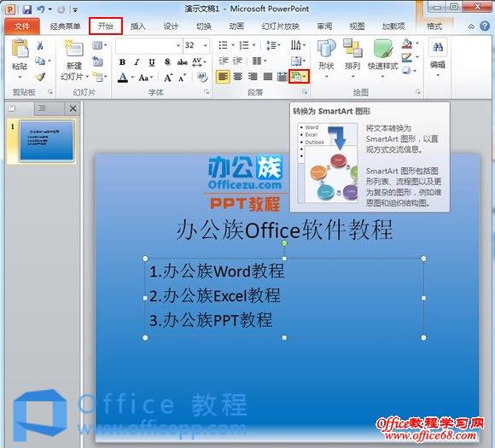
Task: Apply strikethrough with abc icon
Action: pyautogui.click(x=182, y=62)
